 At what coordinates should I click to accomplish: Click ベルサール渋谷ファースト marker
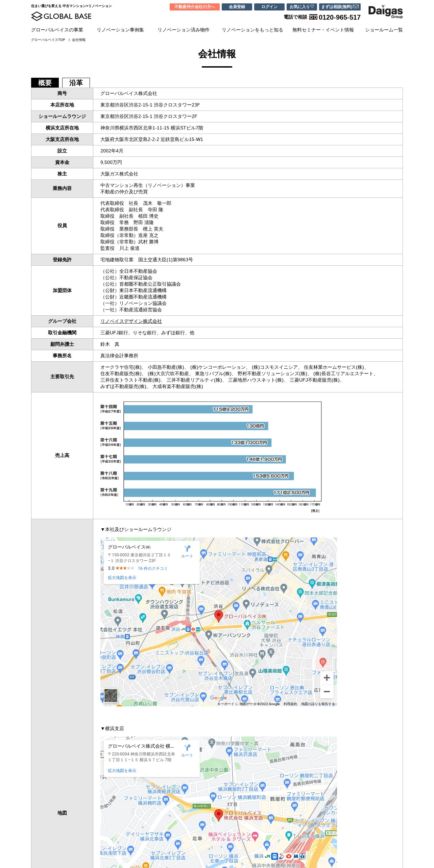pos(247,625)
